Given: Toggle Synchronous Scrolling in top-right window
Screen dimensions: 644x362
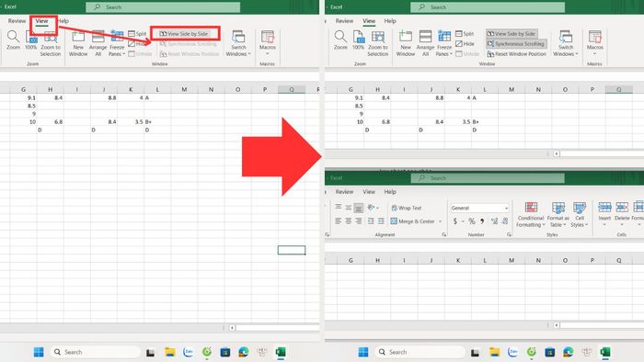Looking at the screenshot, I should click(x=516, y=43).
